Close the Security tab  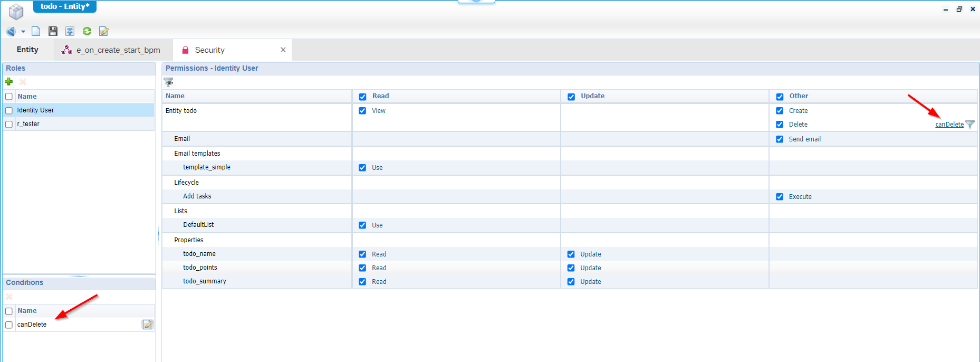pyautogui.click(x=283, y=50)
